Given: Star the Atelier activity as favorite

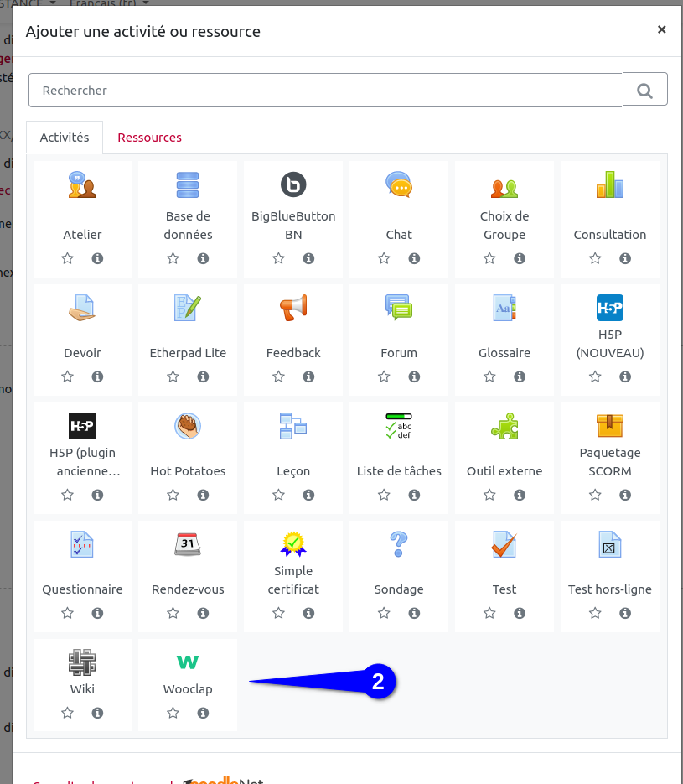Looking at the screenshot, I should (x=68, y=259).
